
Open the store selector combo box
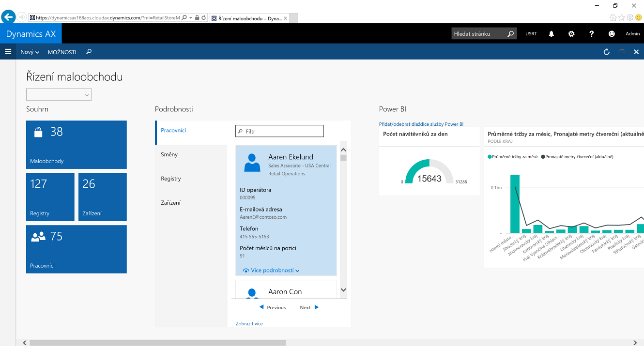pos(59,95)
